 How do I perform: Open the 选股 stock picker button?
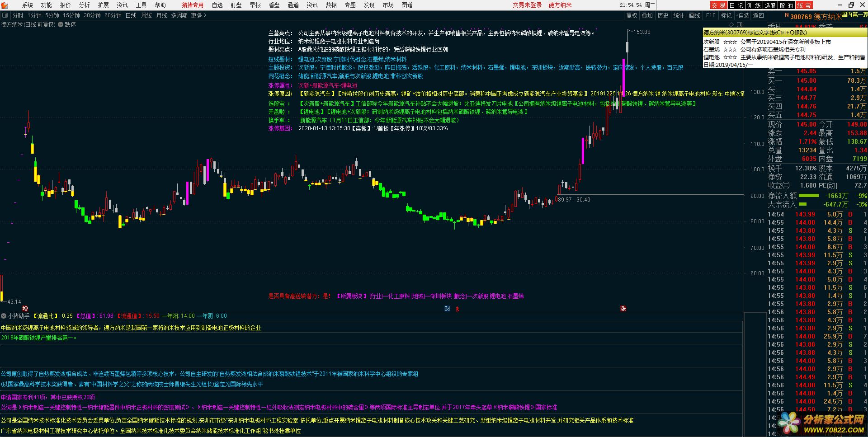pos(770,5)
